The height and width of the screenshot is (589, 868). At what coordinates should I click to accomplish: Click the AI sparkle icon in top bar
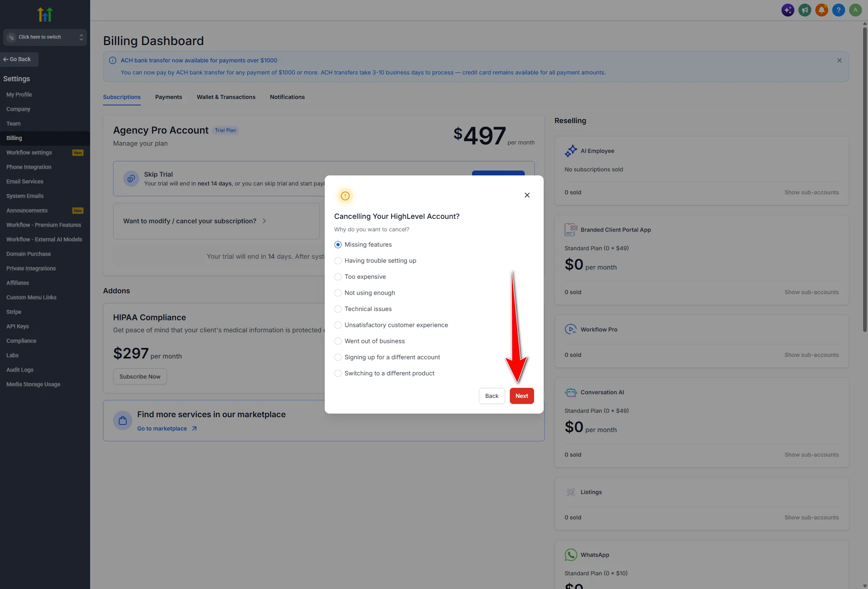click(788, 10)
